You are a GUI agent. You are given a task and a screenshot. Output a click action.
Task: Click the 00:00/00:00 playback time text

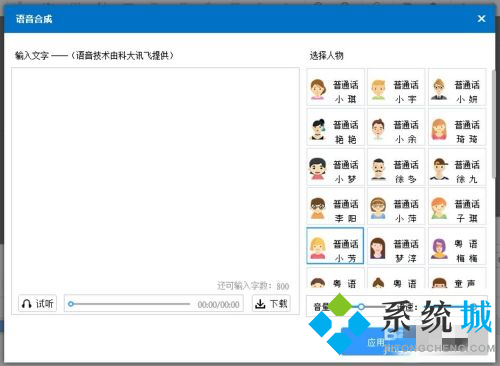pyautogui.click(x=218, y=305)
